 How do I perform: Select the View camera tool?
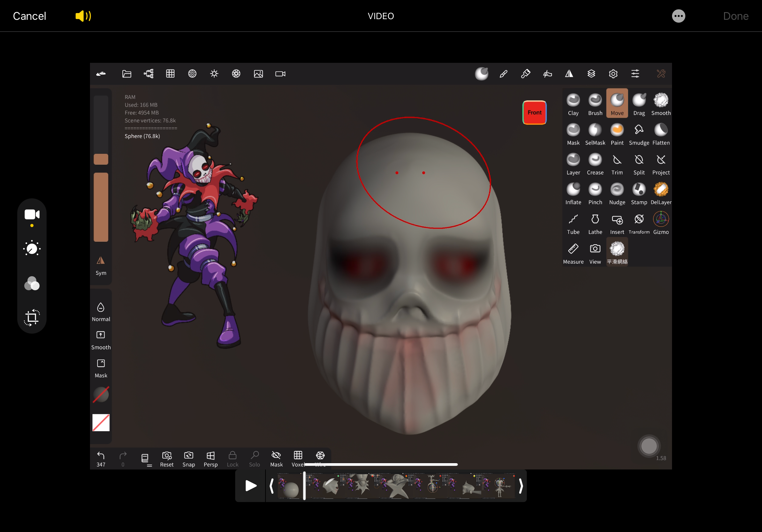(595, 253)
